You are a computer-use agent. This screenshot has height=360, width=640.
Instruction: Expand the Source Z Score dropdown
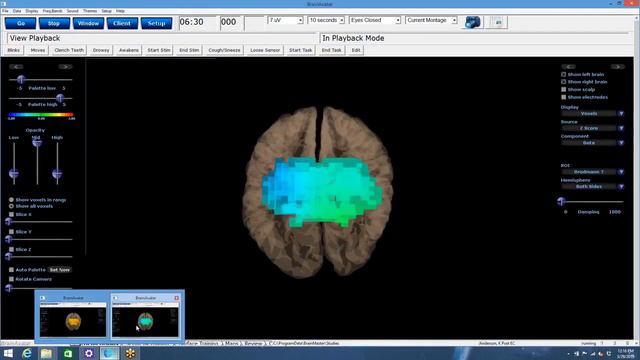tap(621, 128)
